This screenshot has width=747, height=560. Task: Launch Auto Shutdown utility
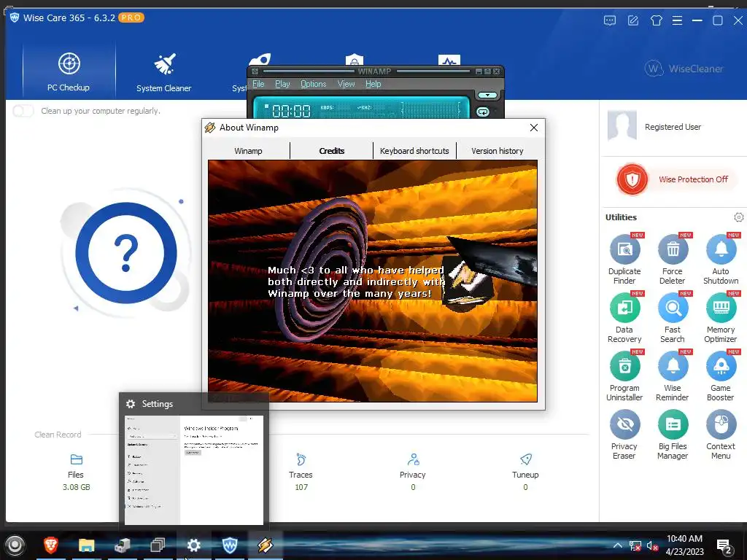click(721, 260)
